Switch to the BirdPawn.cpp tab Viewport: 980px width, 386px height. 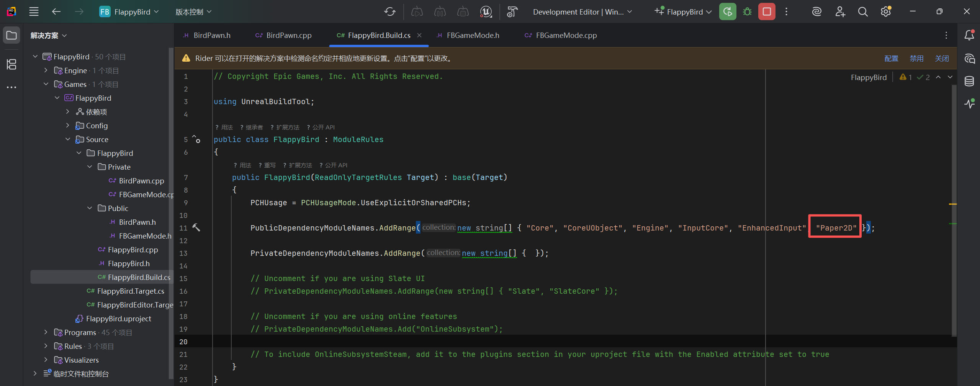click(283, 35)
